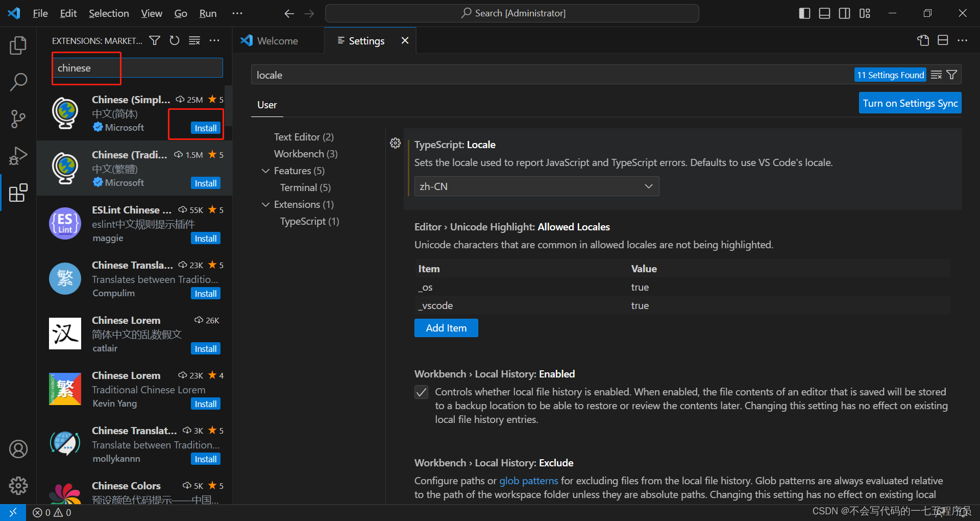Clear extensions search results icon
This screenshot has width=980, height=521.
194,40
